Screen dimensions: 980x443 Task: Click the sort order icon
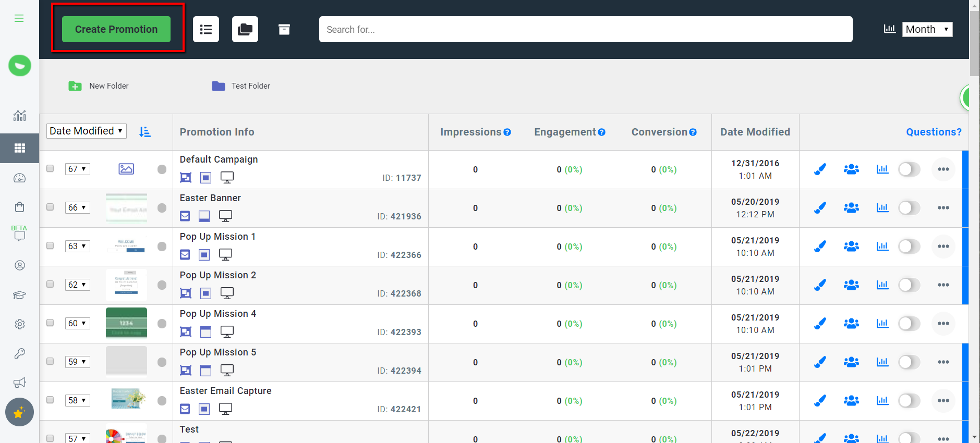[x=145, y=132]
